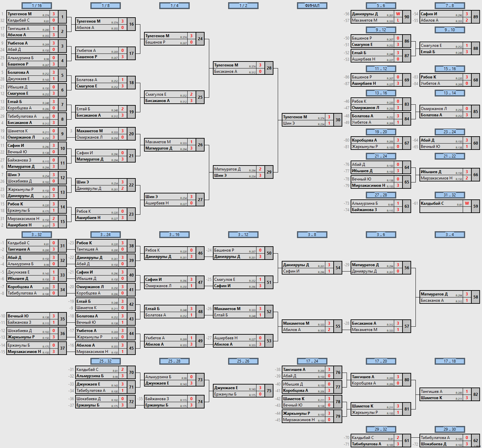Select the '5 .. 6' placement header
The height and width of the screenshot is (448, 482).
tap(381, 6)
